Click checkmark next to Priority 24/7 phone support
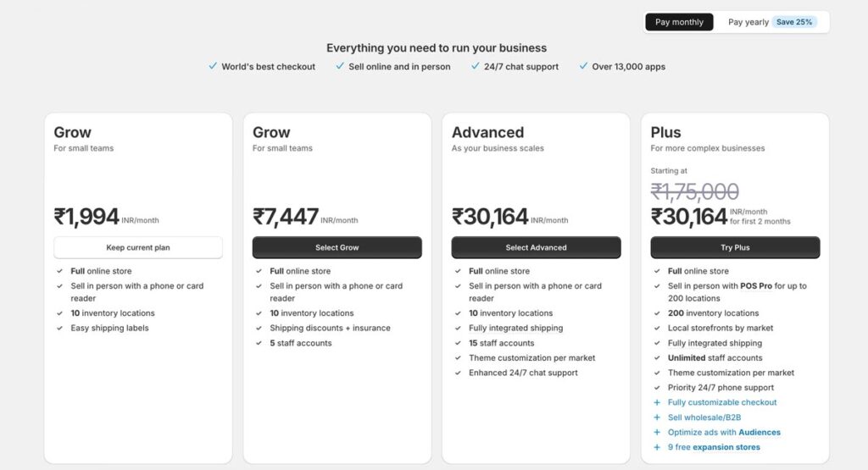The height and width of the screenshot is (470, 868). (x=656, y=388)
